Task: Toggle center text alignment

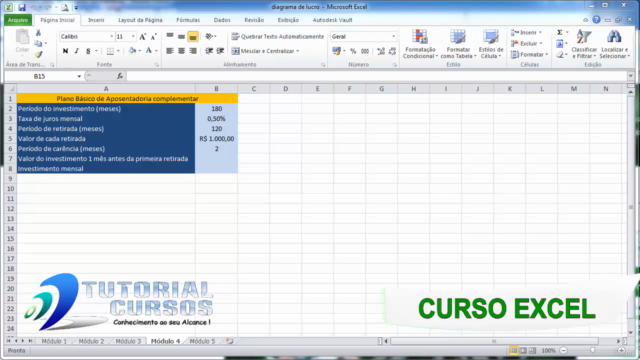Action: coord(181,51)
